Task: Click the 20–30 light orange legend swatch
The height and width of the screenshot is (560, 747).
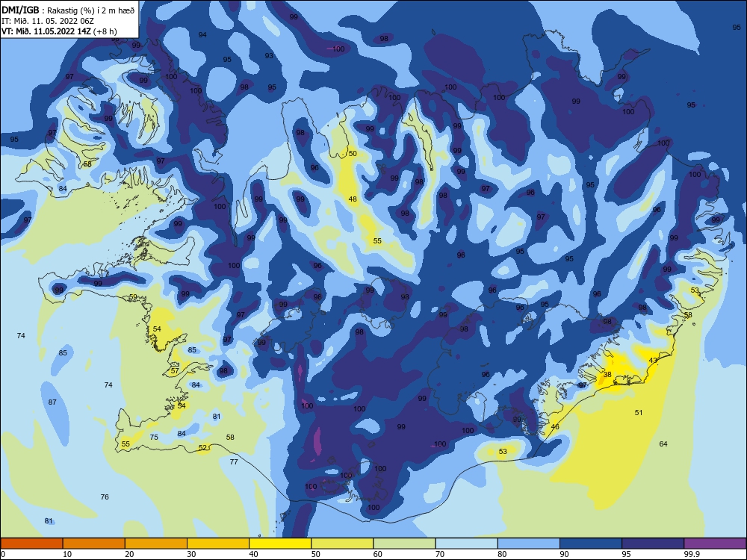Action: [156, 544]
